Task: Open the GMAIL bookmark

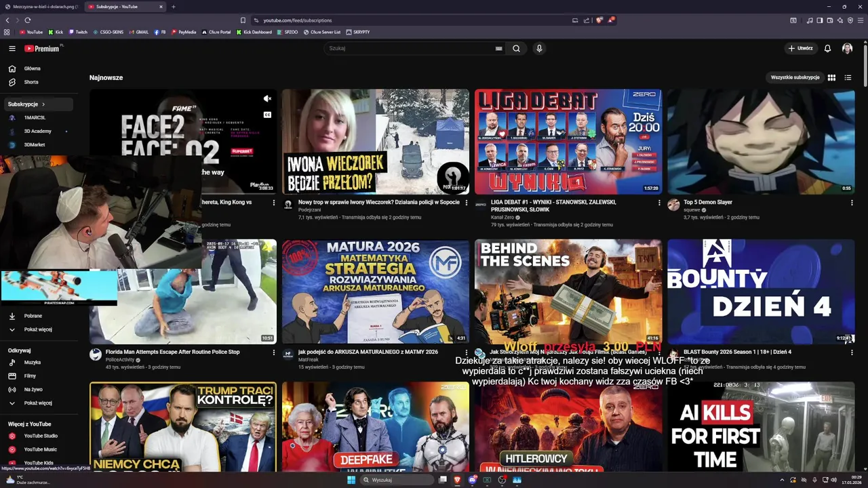Action: (x=138, y=32)
